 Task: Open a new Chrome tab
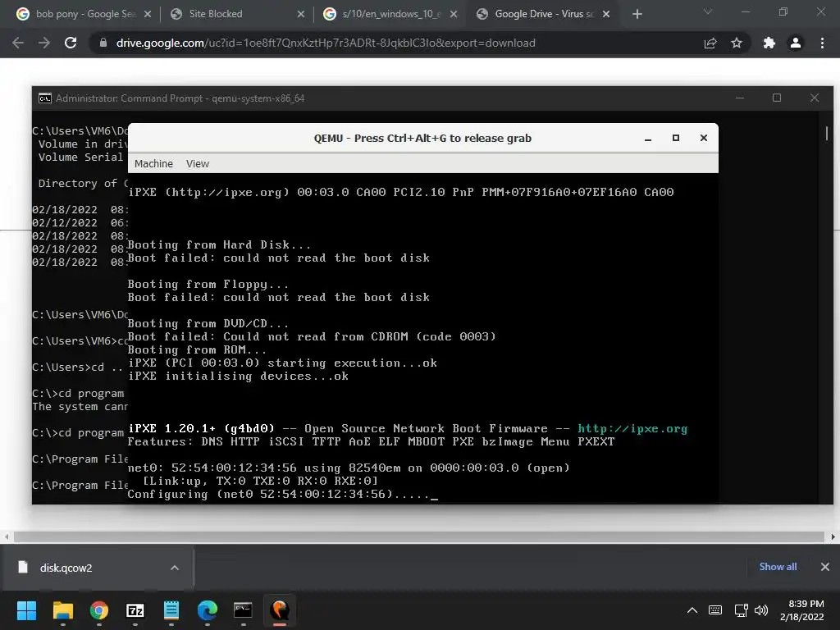tap(637, 14)
